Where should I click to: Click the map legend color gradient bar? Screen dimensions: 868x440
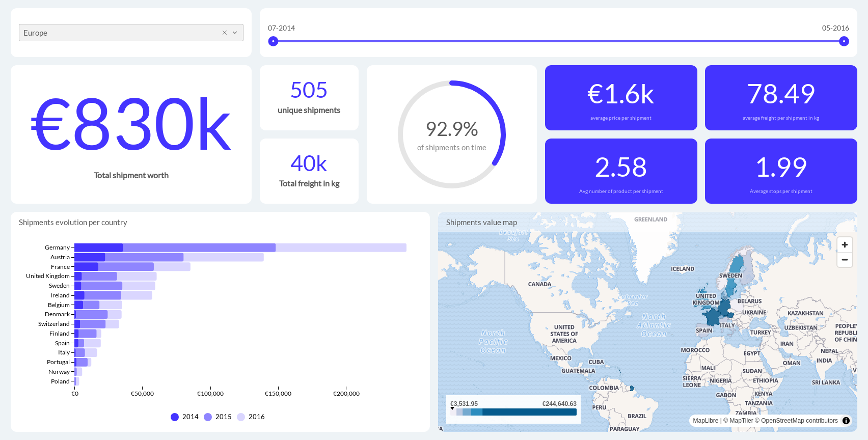click(514, 412)
